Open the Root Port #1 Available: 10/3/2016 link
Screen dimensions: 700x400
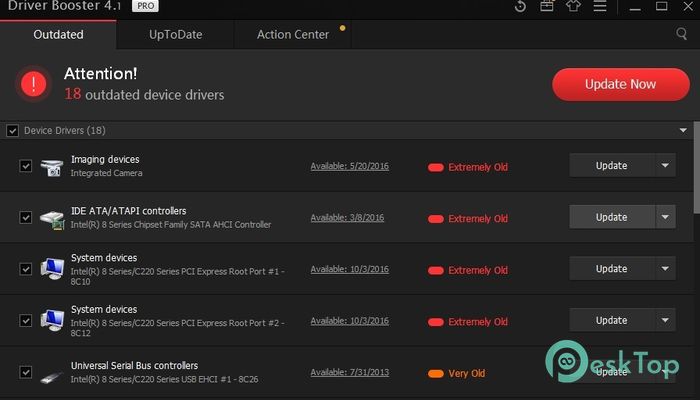point(350,269)
